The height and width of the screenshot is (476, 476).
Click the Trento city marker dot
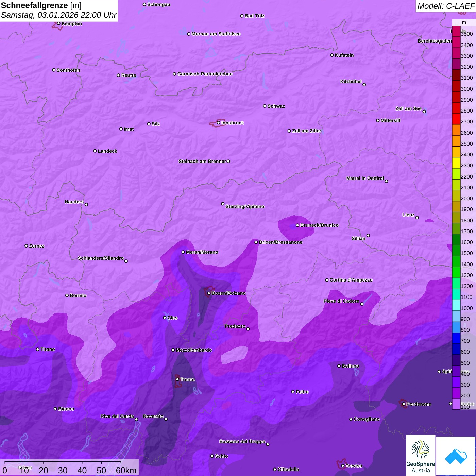177,379
